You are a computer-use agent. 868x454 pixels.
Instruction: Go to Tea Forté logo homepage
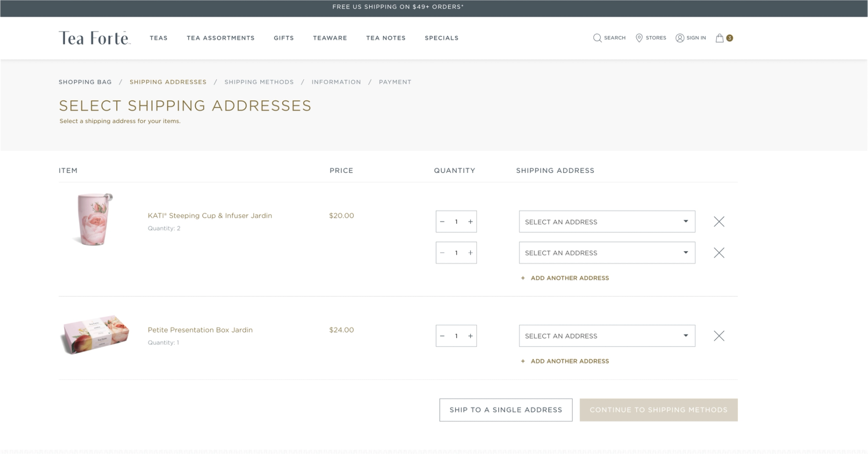click(x=95, y=38)
